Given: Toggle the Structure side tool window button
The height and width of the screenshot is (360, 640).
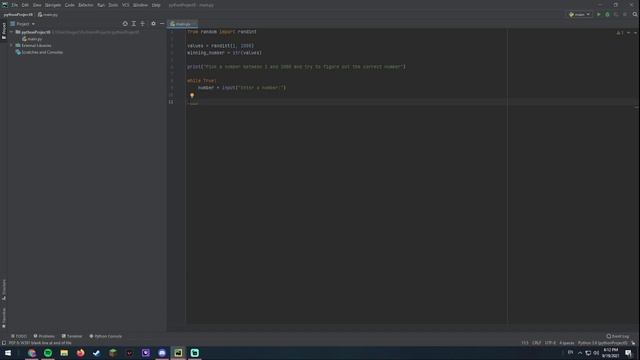Looking at the screenshot, I should pyautogui.click(x=4, y=289).
